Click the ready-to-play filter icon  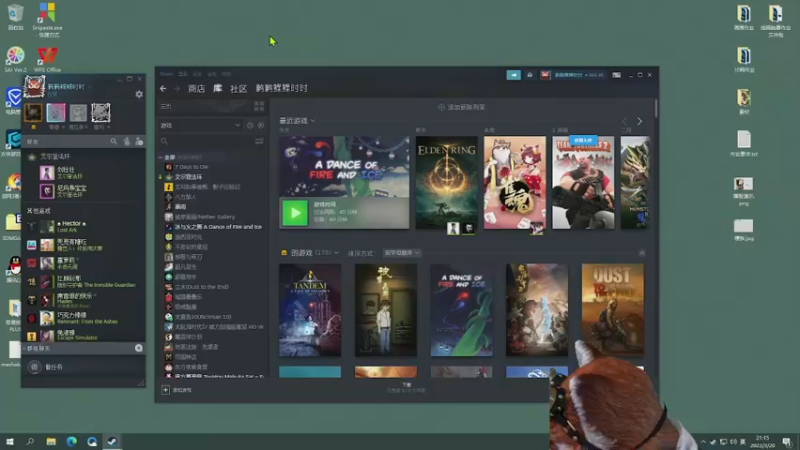click(261, 125)
